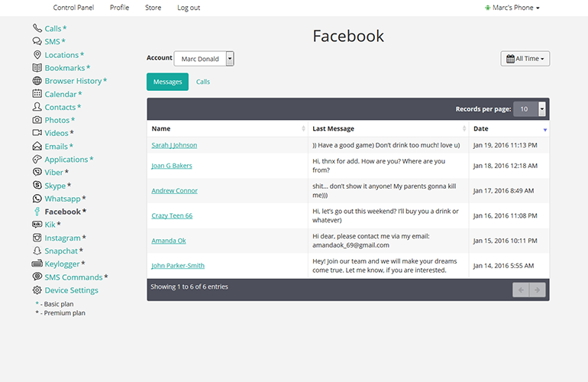Open Profile in top menu
Viewport: 588px width, 382px height.
pos(119,8)
